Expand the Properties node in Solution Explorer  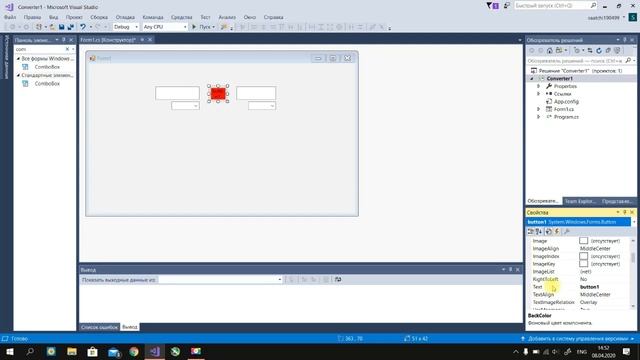tap(538, 86)
